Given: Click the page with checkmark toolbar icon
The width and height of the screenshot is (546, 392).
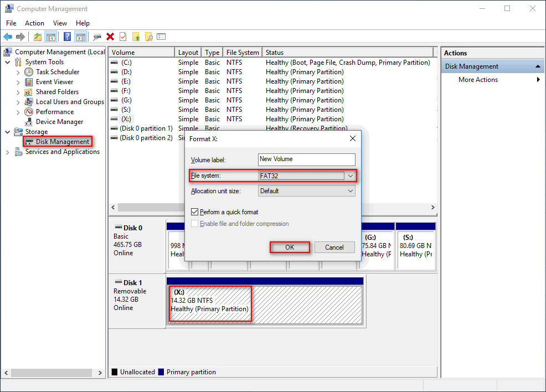Looking at the screenshot, I should pyautogui.click(x=123, y=37).
